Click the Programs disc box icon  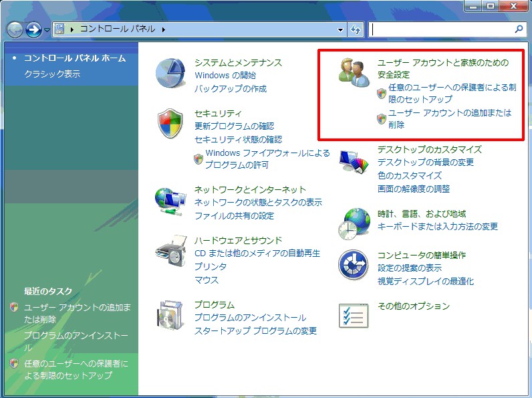(x=170, y=315)
